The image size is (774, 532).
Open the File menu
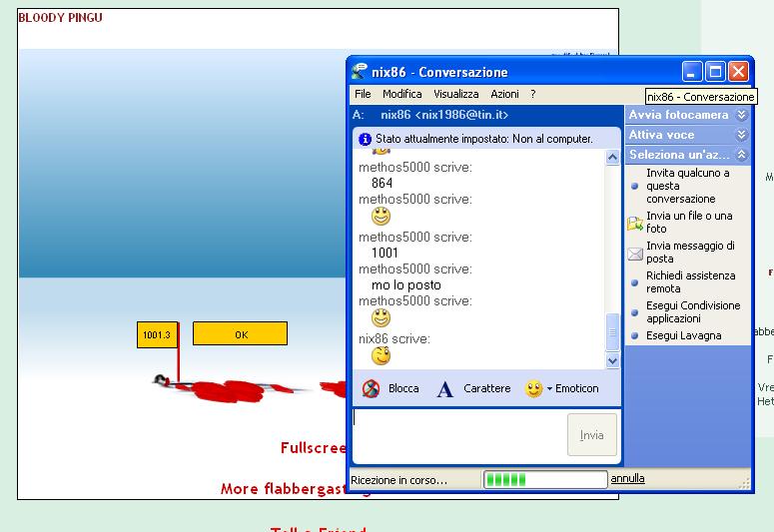tap(363, 94)
